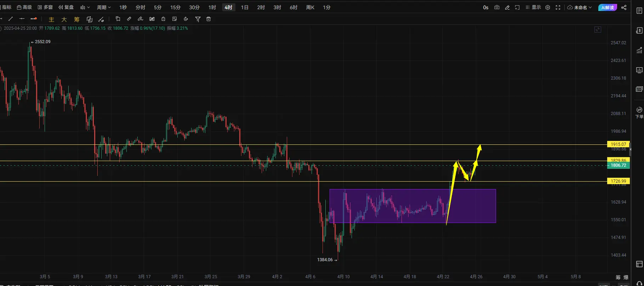Screen dimensions: 644x286
Task: Start 复盘 replay mode
Action: (66, 7)
